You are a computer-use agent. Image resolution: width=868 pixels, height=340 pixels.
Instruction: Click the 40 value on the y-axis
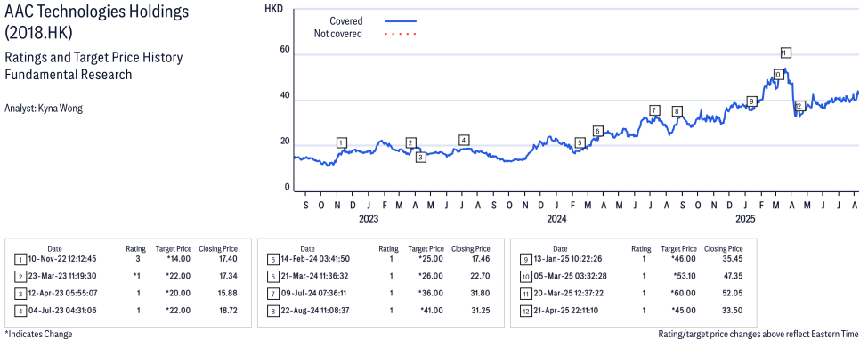[x=285, y=94]
